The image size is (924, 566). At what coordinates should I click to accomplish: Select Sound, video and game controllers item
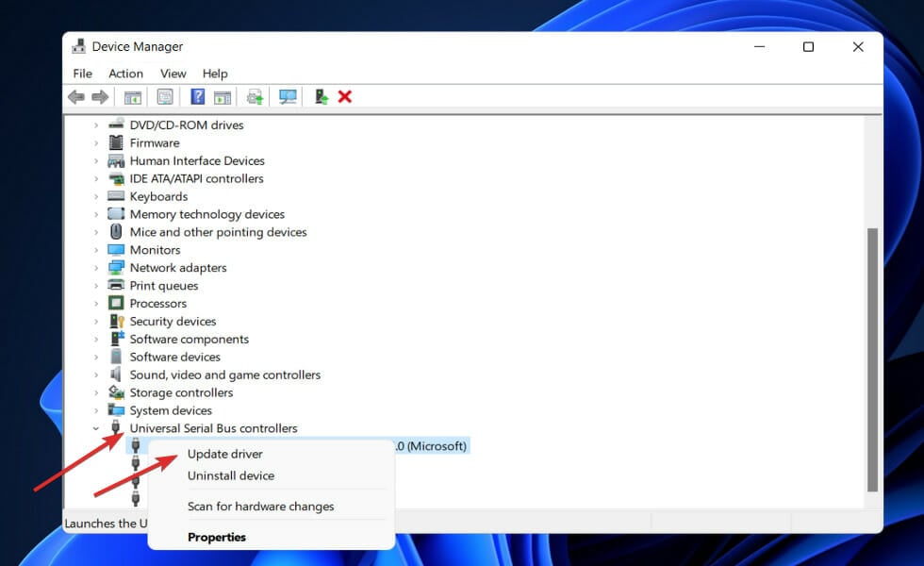(x=224, y=375)
